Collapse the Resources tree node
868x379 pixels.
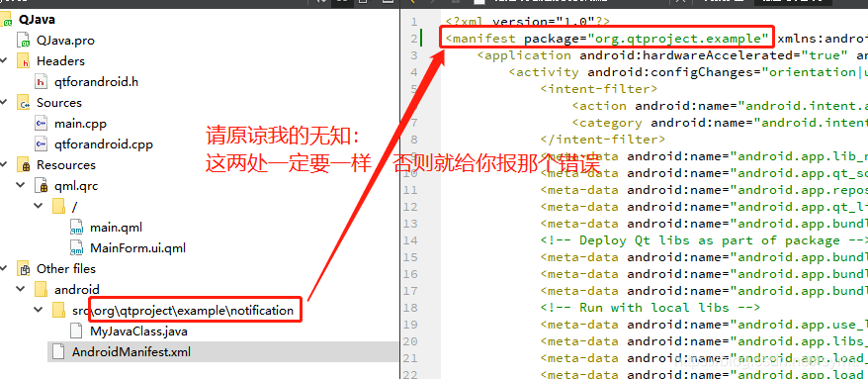[4, 165]
